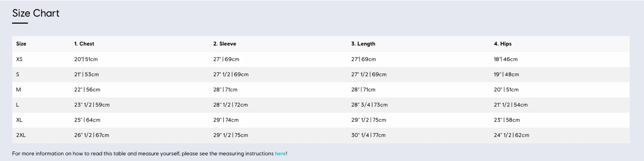This screenshot has height=161, width=644.
Task: Select the 2XL size row label
Action: point(21,135)
